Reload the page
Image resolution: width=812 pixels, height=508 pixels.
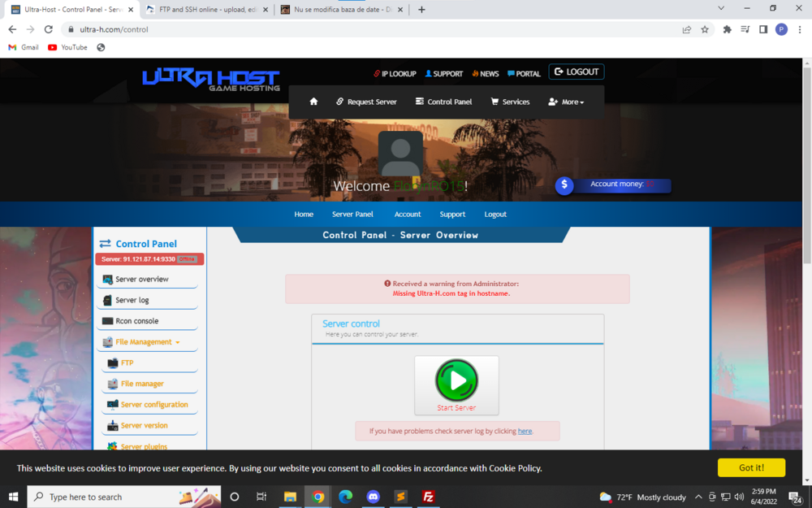click(48, 29)
